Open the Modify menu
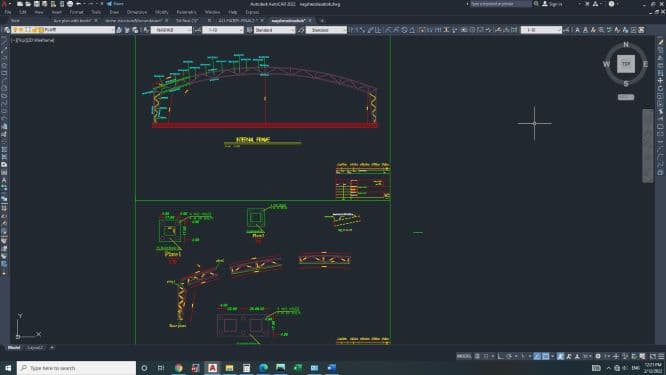Viewport: 666px width, 375px height. coord(161,12)
